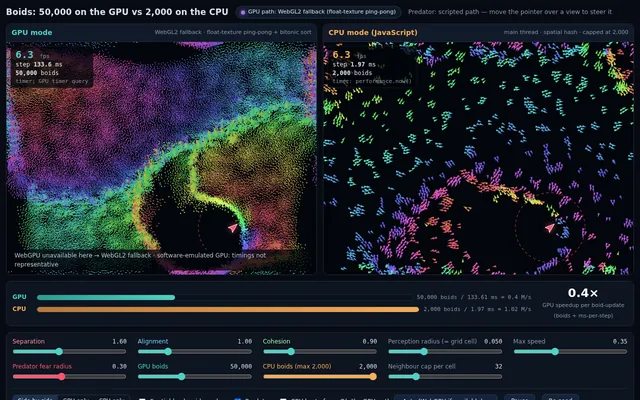The width and height of the screenshot is (640, 400).
Task: Click the '50,000 boids / 133.61 ms' stat
Action: pyautogui.click(x=474, y=297)
